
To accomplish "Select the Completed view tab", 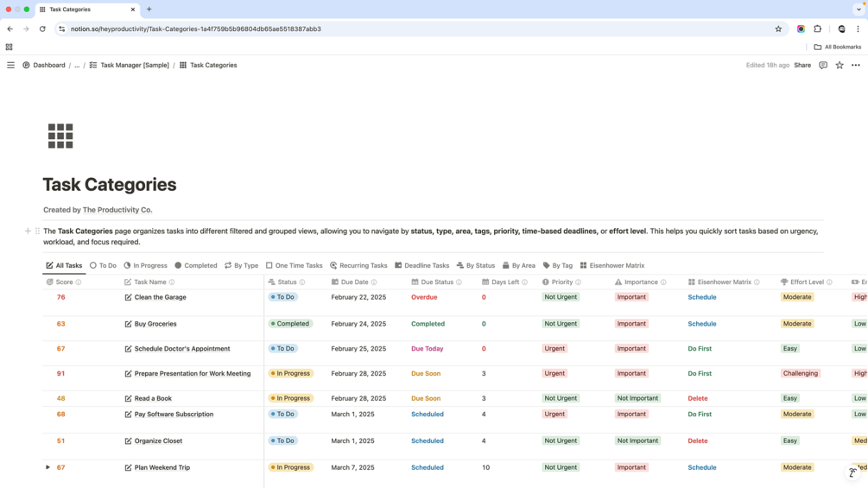I will [196, 265].
